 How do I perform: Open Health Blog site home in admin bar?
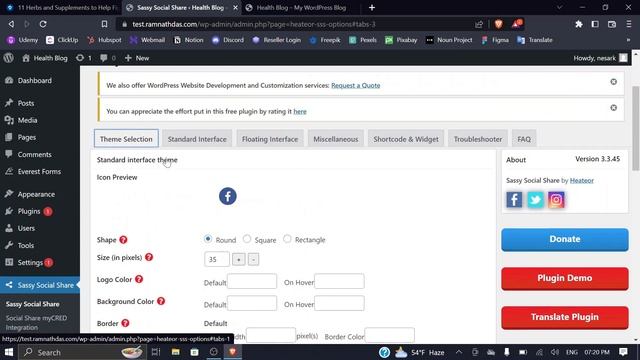[45, 58]
